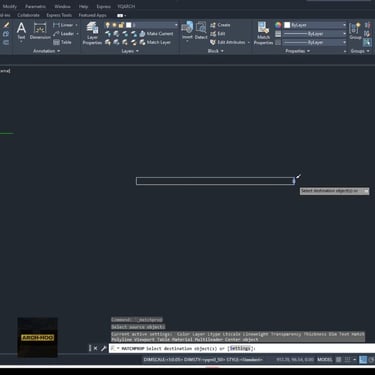Image resolution: width=375 pixels, height=375 pixels.
Task: Open the ByLayer color dropdown
Action: (x=315, y=25)
